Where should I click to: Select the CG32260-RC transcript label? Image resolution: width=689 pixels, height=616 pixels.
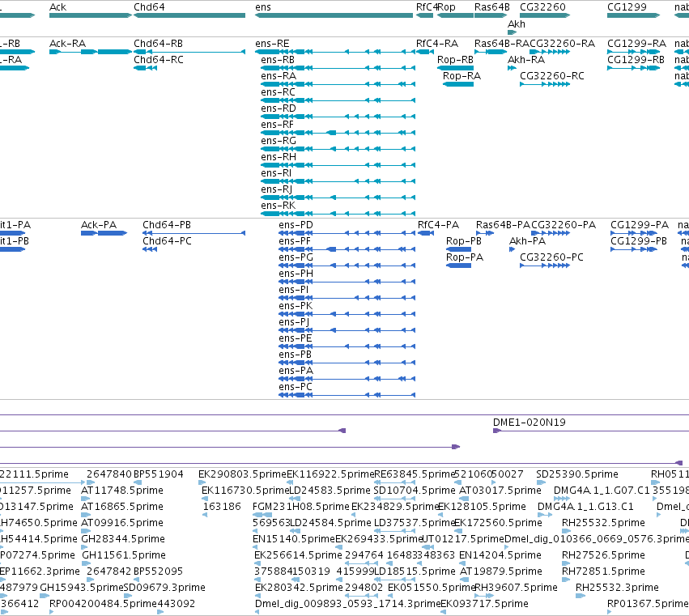(552, 76)
